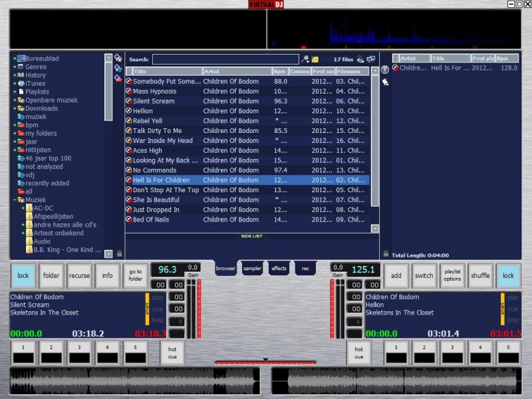Image resolution: width=532 pixels, height=399 pixels.
Task: Expand the Artiest onbekend folder
Action: (x=23, y=233)
